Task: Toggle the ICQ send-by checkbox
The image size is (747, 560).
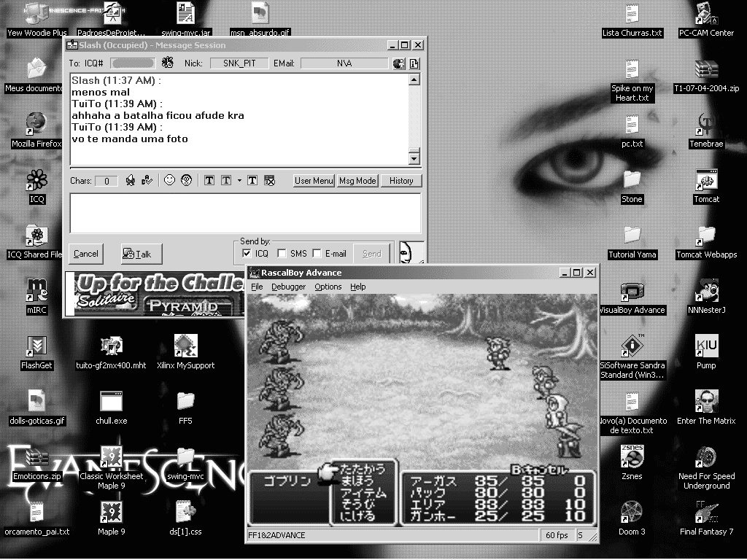Action: [247, 253]
